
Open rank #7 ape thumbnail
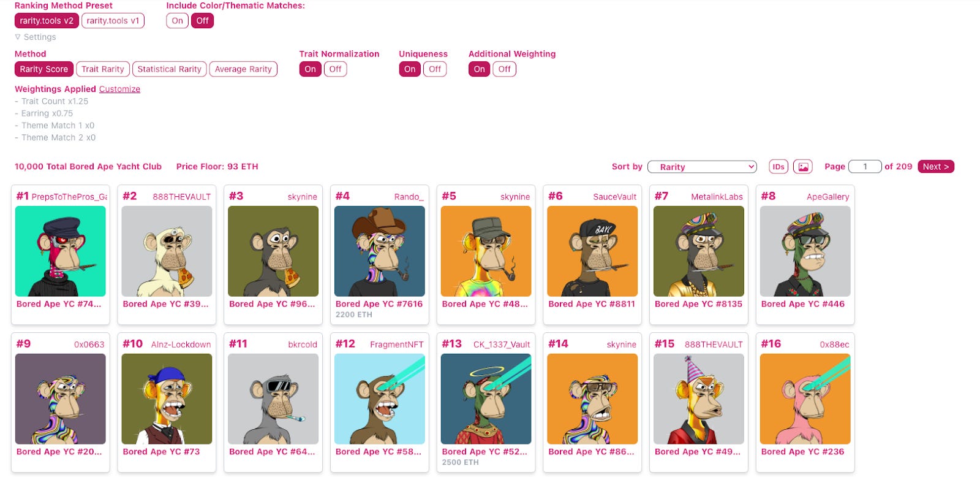699,251
